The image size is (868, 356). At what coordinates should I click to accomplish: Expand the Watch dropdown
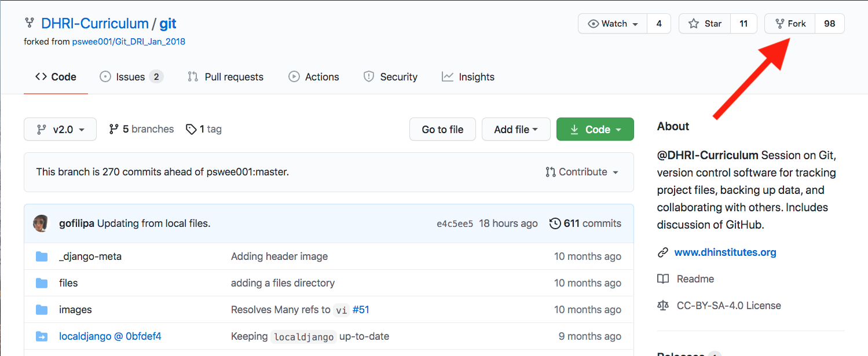pos(613,24)
